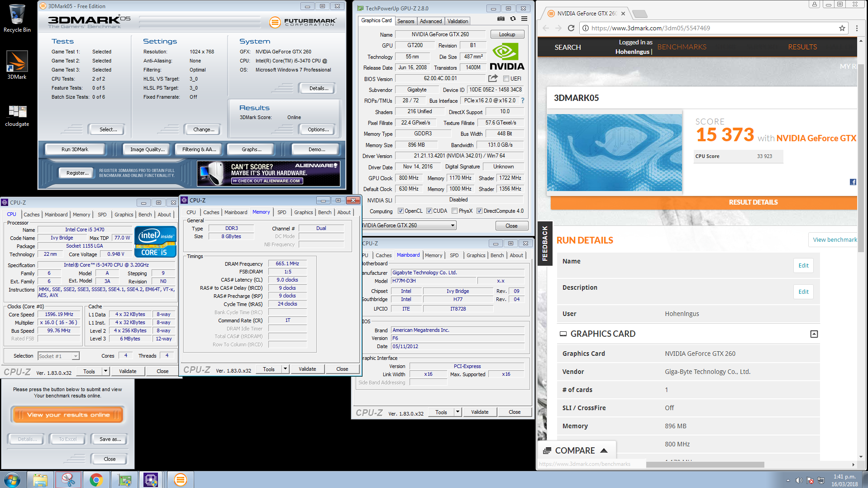868x488 pixels.
Task: Click Save as... in the results dialog
Action: tap(110, 439)
